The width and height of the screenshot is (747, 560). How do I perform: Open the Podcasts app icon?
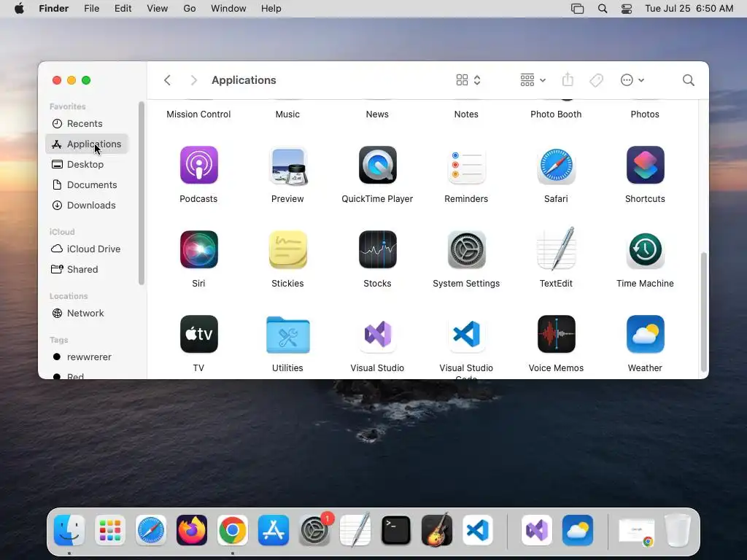point(198,165)
